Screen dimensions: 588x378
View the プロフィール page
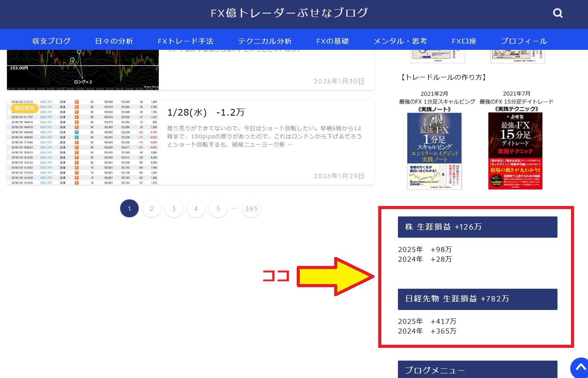point(524,41)
